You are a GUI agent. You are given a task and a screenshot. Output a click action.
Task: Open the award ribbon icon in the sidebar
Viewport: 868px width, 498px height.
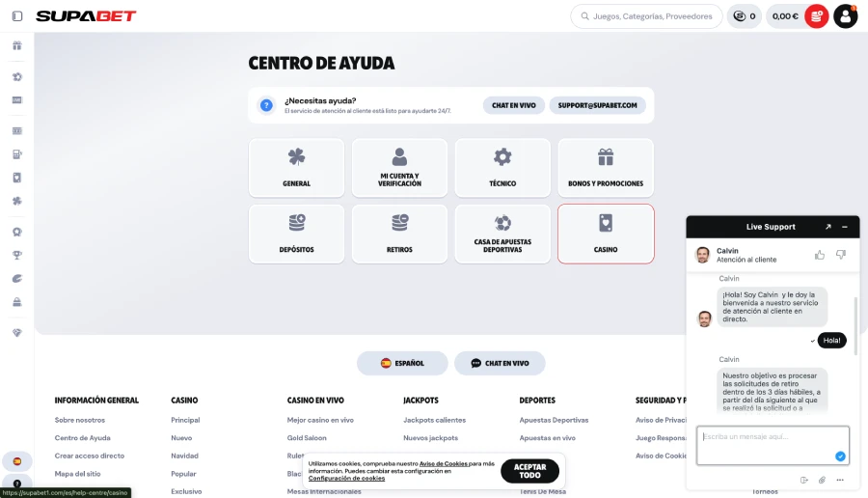click(17, 232)
